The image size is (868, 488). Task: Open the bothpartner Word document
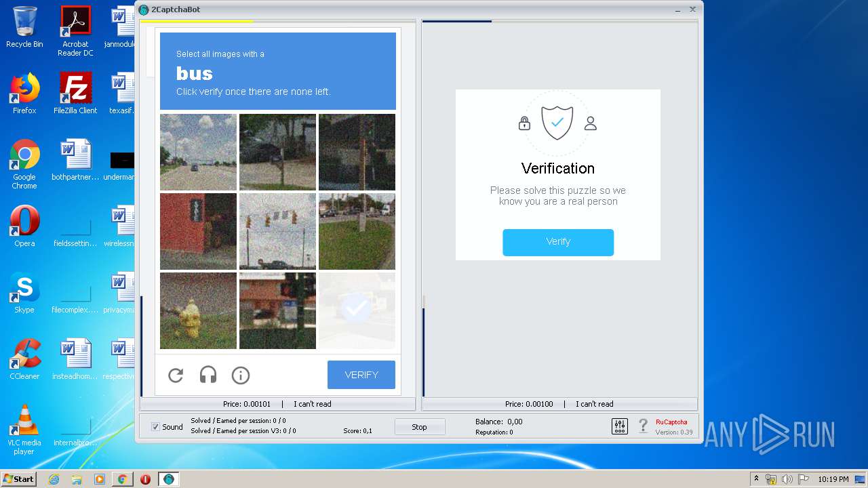point(75,161)
